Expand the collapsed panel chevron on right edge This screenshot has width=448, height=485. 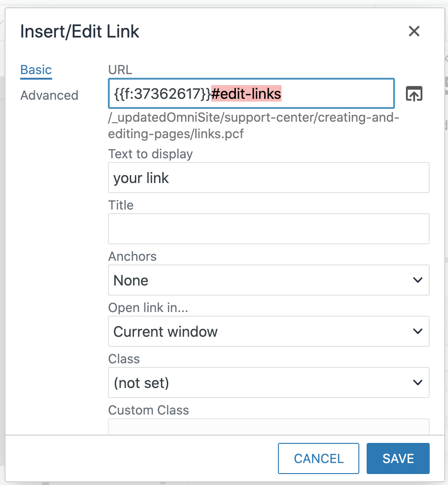click(x=444, y=59)
